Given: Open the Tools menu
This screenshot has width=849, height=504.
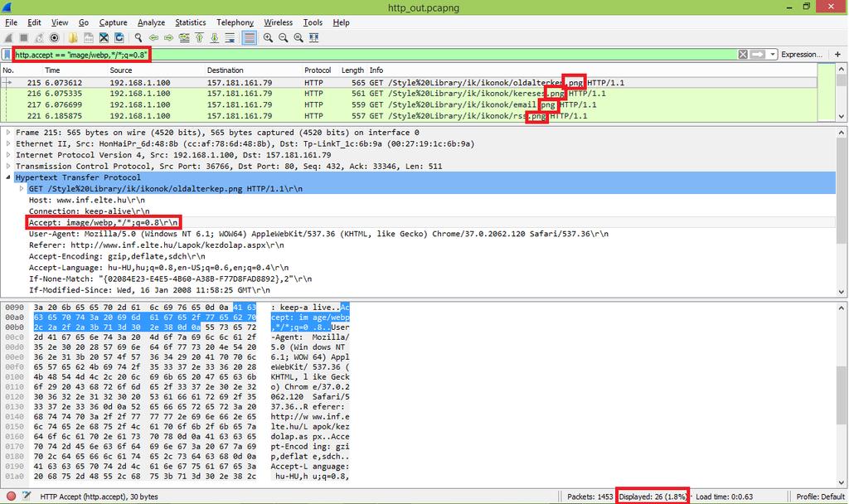Looking at the screenshot, I should click(x=313, y=22).
